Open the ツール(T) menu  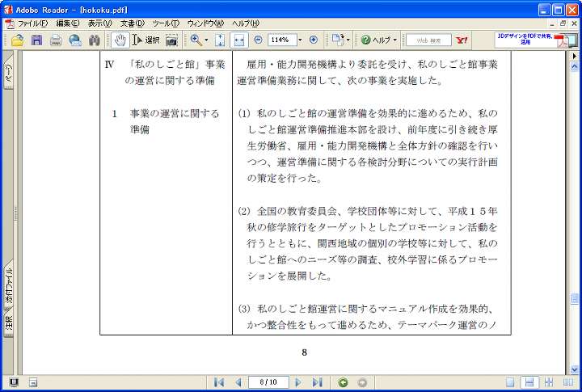165,23
